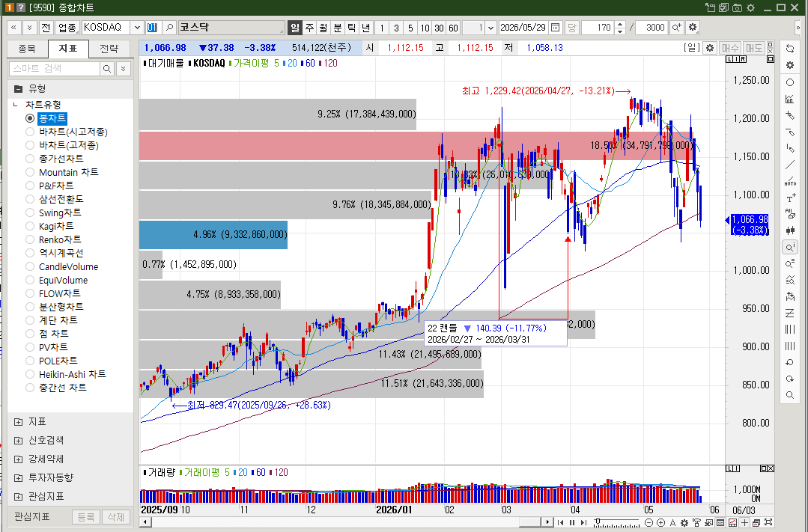The width and height of the screenshot is (808, 532).
Task: Select the AUTO trendline tool
Action: pos(789,181)
